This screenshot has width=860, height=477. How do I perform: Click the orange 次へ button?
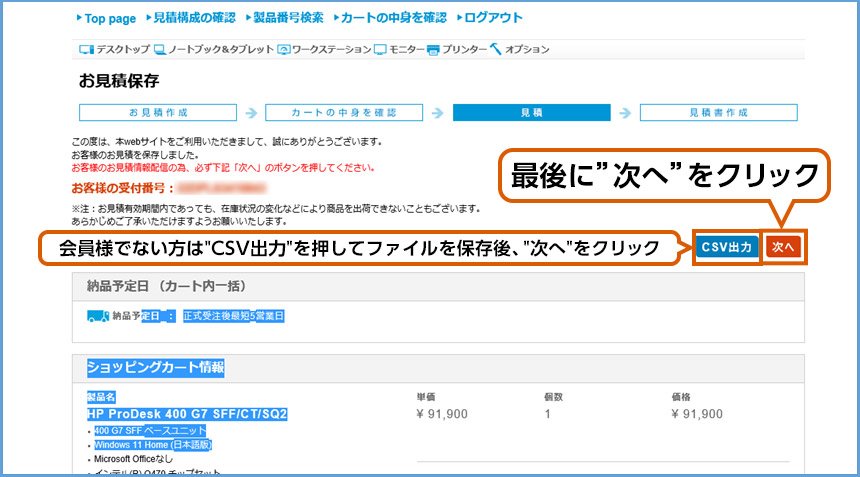click(x=783, y=247)
